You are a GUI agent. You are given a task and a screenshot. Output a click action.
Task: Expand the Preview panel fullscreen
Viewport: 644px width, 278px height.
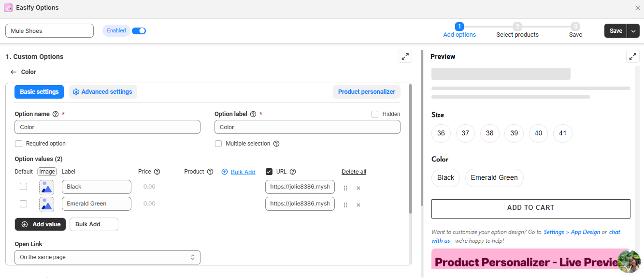tap(632, 57)
